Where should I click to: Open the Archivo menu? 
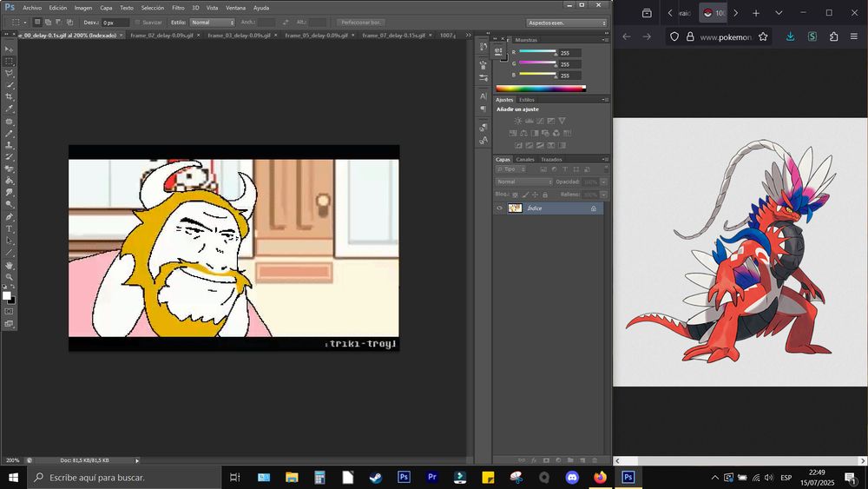tap(32, 8)
